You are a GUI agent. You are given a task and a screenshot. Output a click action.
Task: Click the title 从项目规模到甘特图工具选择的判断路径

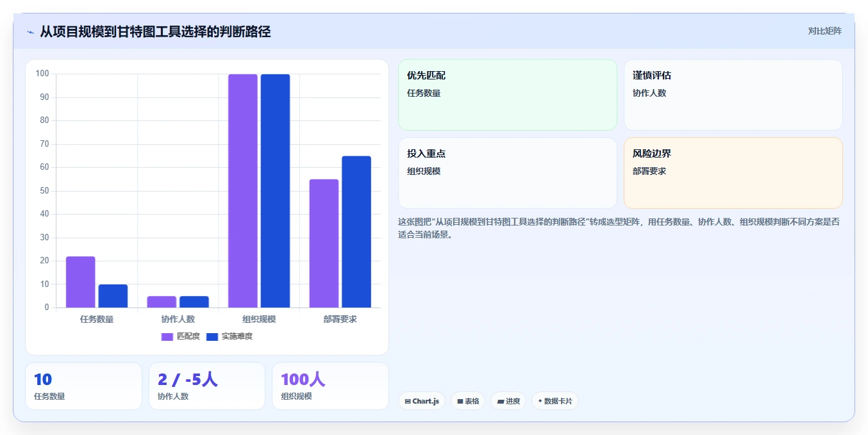[155, 31]
